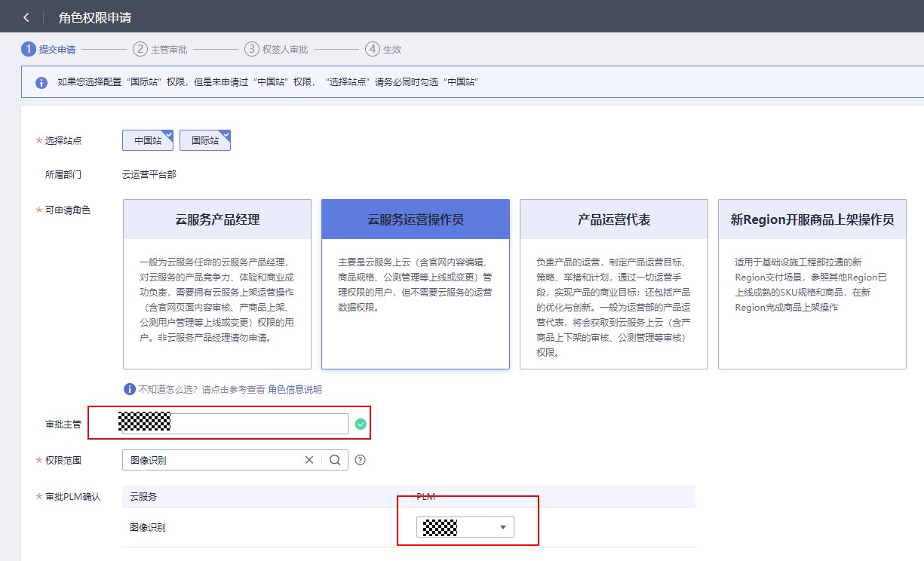Select step 1 提交申请
924x561 pixels.
(48, 50)
